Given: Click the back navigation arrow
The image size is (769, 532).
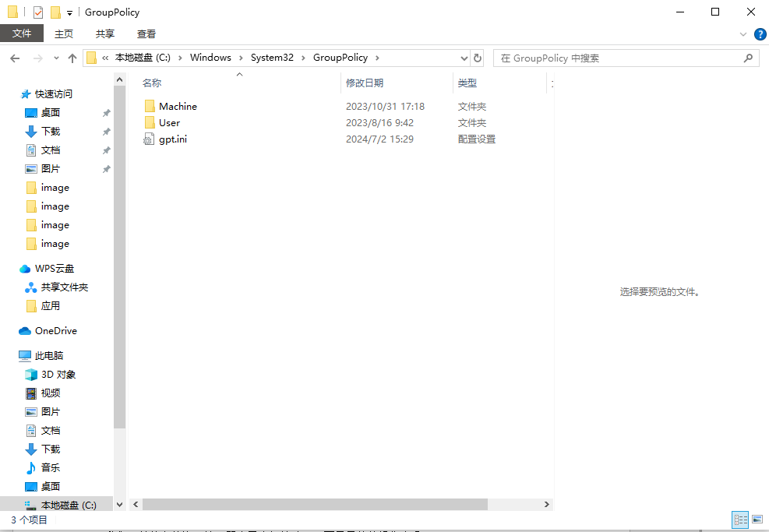Looking at the screenshot, I should pos(15,57).
